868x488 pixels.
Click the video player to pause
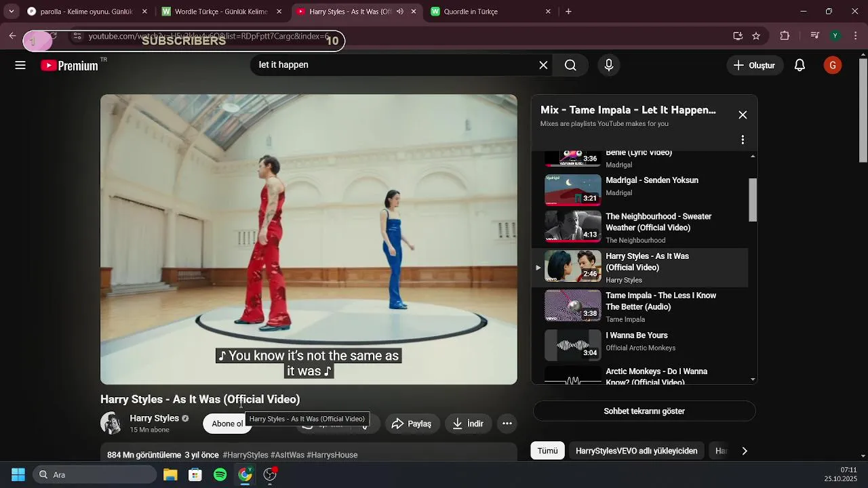(309, 239)
